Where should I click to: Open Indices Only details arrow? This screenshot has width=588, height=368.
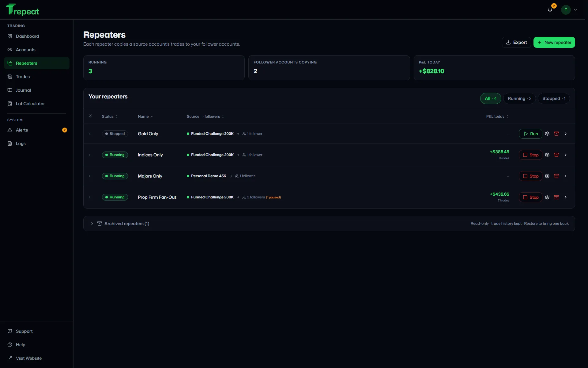(x=566, y=155)
